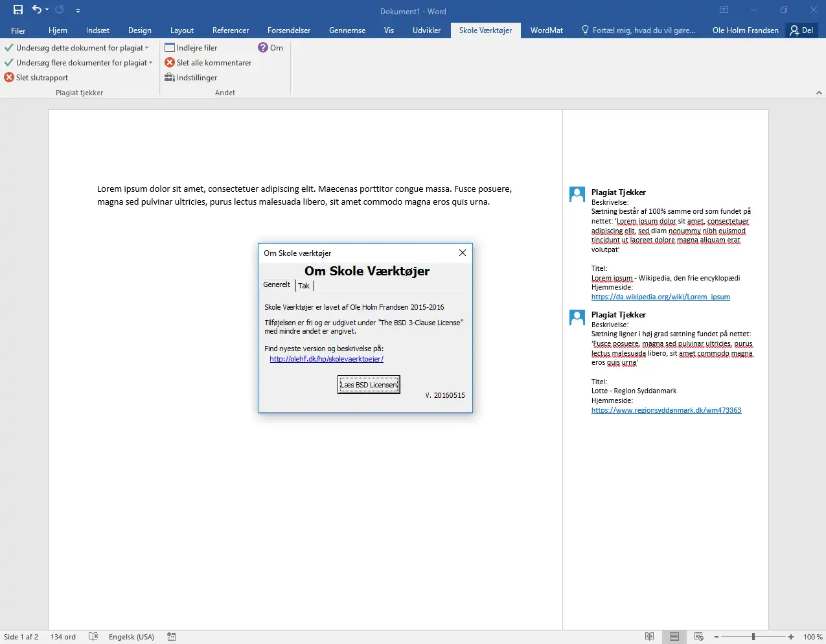Switch to the Hjem ribbon tab

pos(58,30)
